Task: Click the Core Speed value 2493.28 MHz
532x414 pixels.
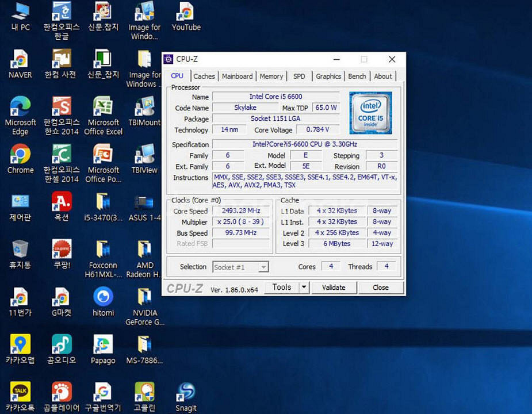Action: click(x=241, y=210)
